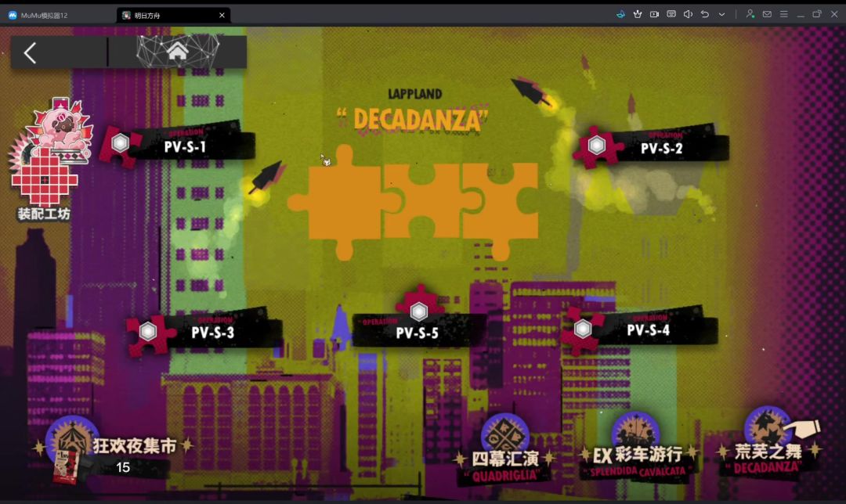
Task: Open MuMu screen recording camera icon
Action: [654, 15]
